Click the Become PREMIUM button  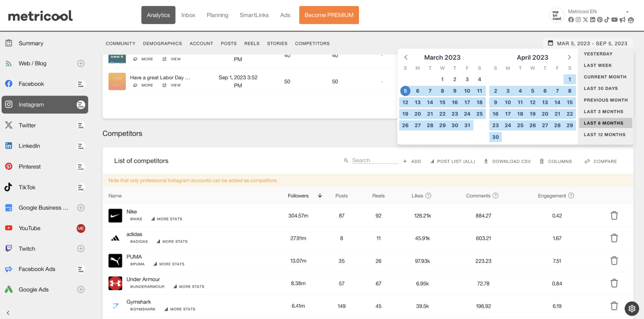[329, 15]
